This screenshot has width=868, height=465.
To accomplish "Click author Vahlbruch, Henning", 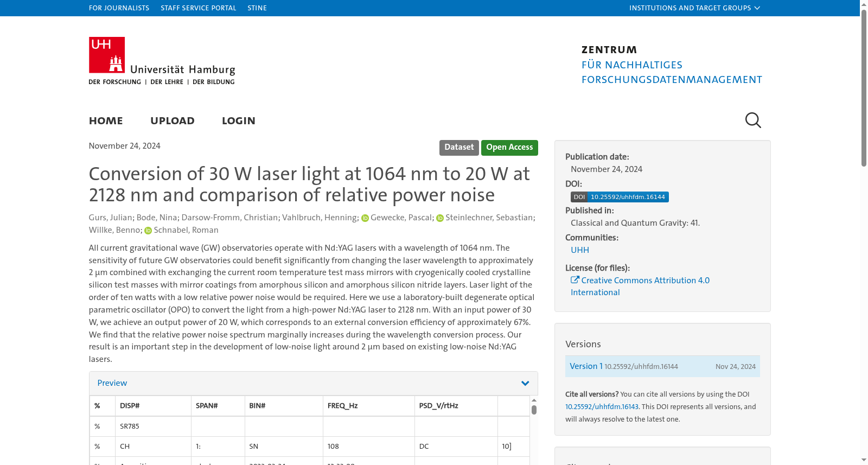I will (x=320, y=218).
